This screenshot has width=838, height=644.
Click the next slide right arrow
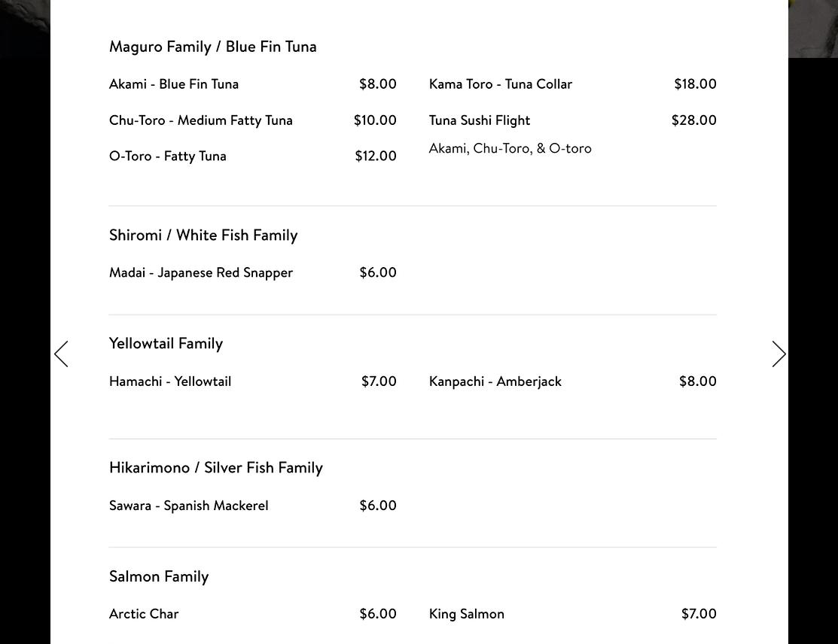pos(779,354)
